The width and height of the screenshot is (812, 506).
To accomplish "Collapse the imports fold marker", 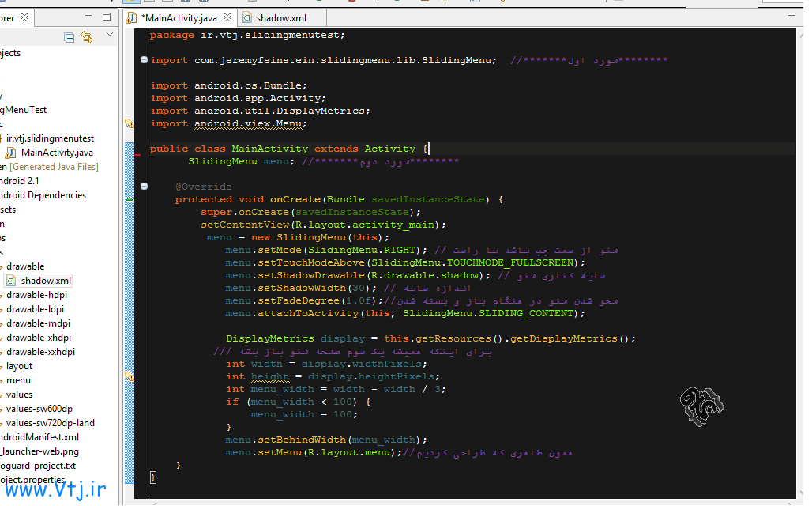I will coord(144,60).
